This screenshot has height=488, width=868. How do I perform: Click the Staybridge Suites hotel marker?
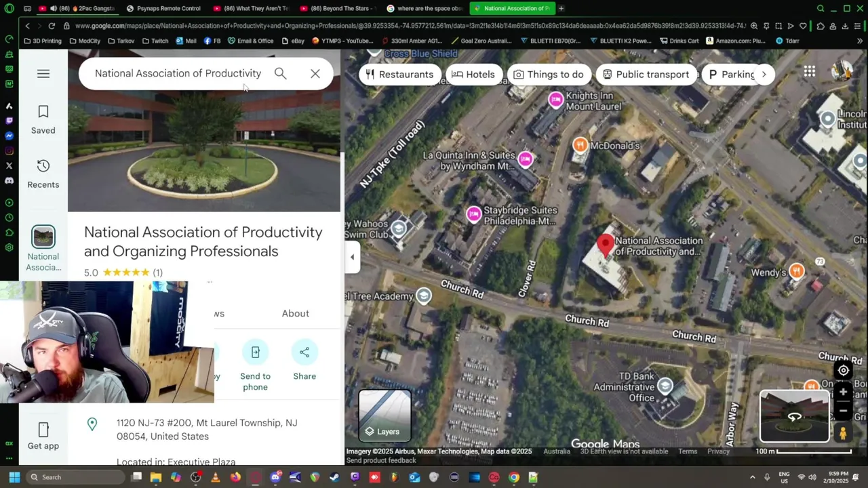[474, 215]
